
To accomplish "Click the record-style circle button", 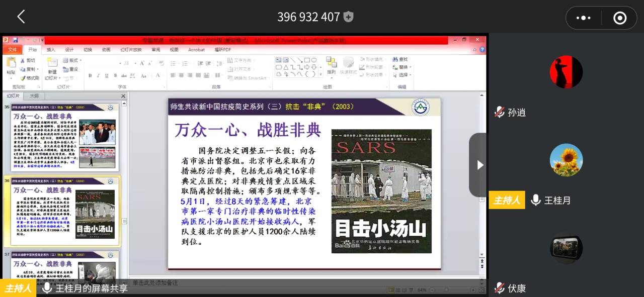I will coord(620,18).
